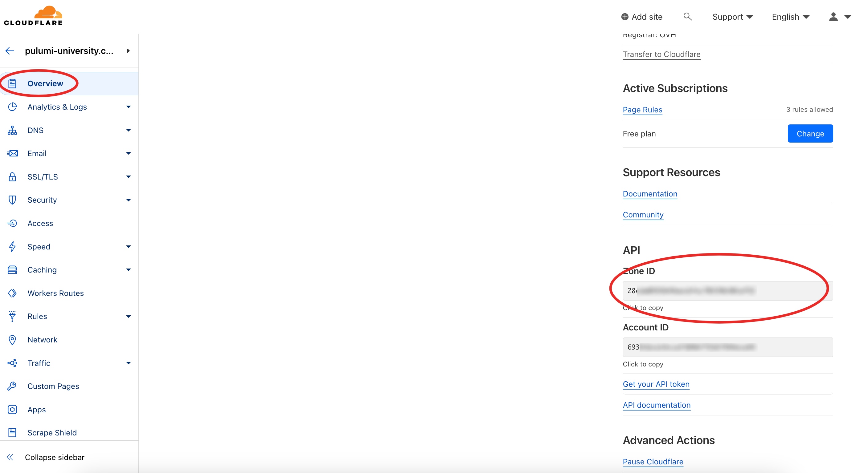The image size is (868, 473).
Task: Click the Speed lightning bolt icon
Action: [x=12, y=246]
